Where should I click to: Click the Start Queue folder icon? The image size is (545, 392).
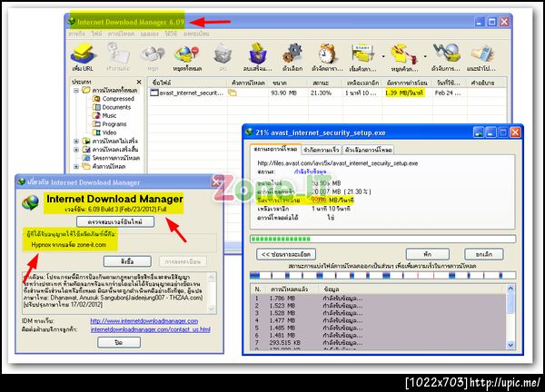(x=362, y=54)
